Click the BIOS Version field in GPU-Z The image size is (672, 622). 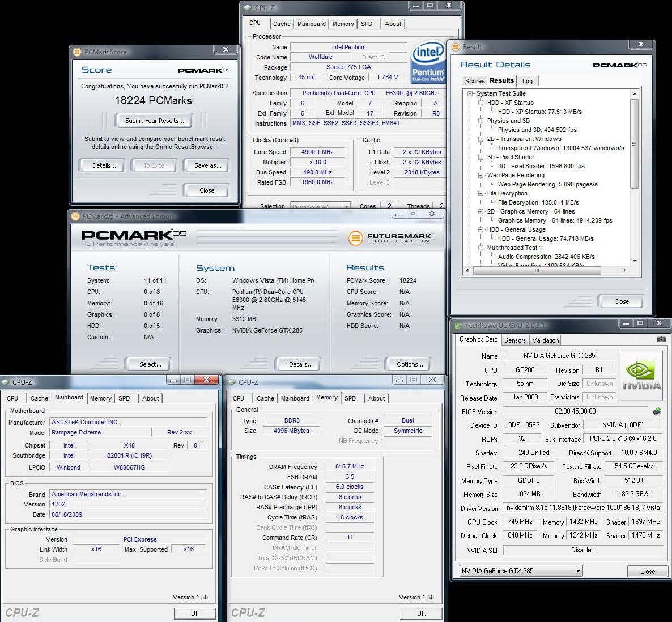point(575,411)
